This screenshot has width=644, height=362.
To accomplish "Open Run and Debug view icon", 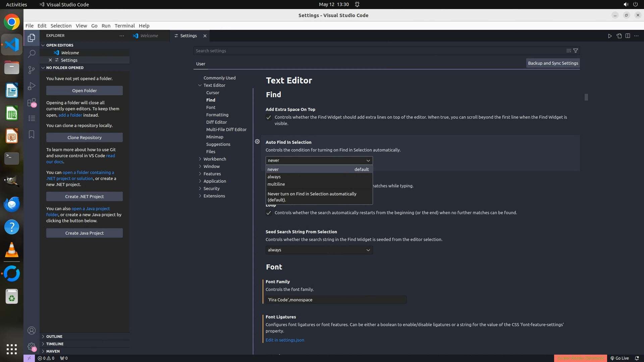I will (32, 86).
